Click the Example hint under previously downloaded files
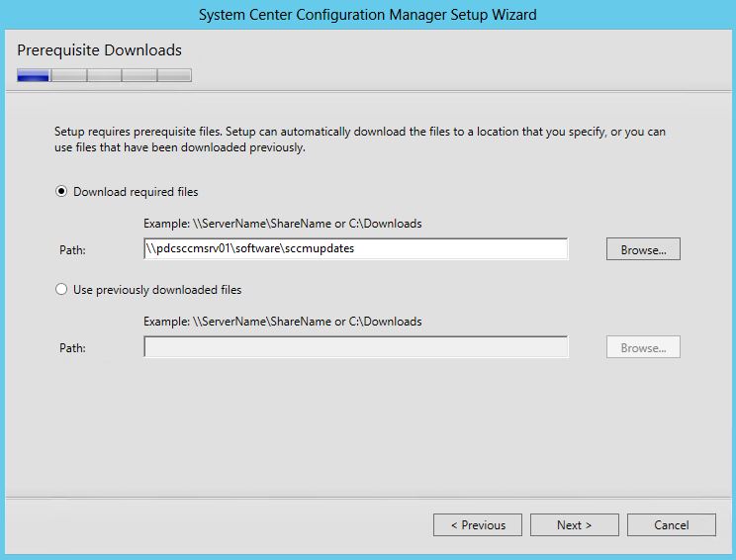This screenshot has width=736, height=560. [283, 322]
